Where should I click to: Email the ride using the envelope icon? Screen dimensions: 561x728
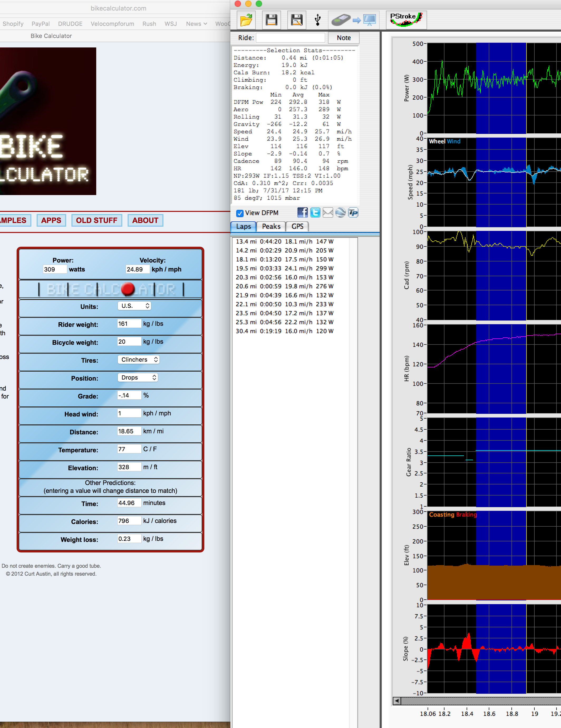(x=328, y=213)
